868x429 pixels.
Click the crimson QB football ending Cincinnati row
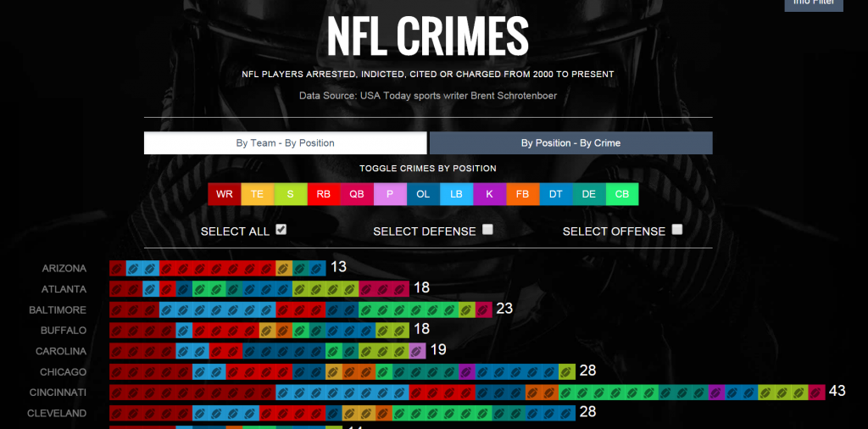click(x=817, y=393)
